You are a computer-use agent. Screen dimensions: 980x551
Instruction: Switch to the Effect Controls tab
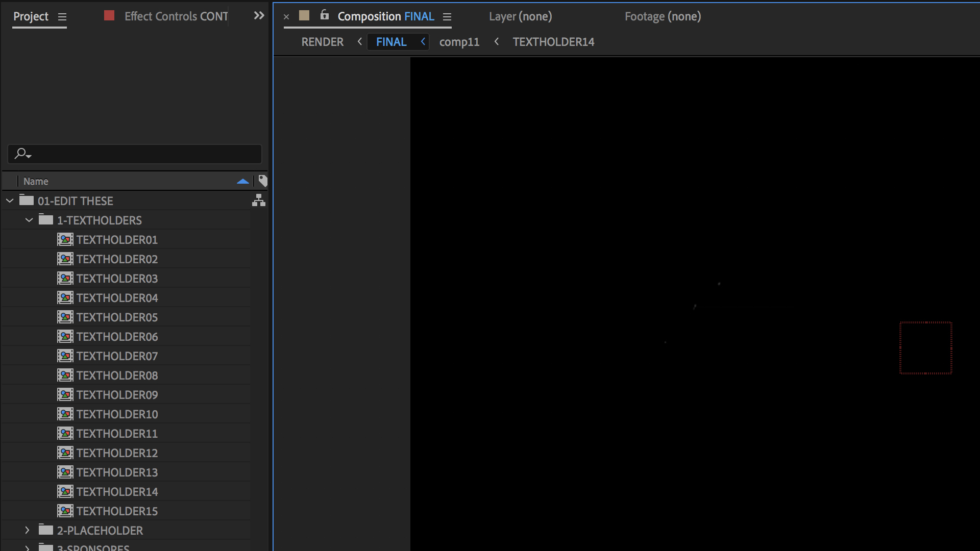point(176,16)
